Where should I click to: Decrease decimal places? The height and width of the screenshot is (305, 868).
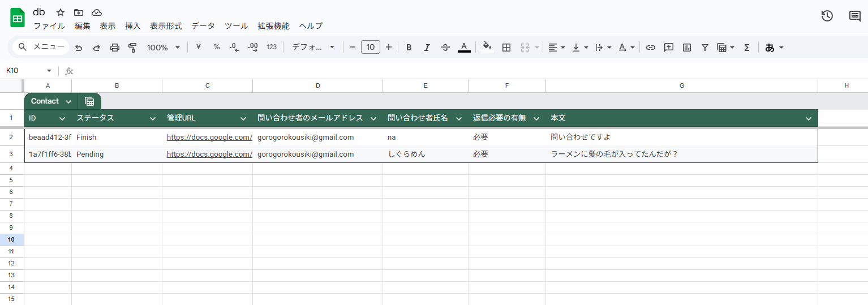point(235,47)
